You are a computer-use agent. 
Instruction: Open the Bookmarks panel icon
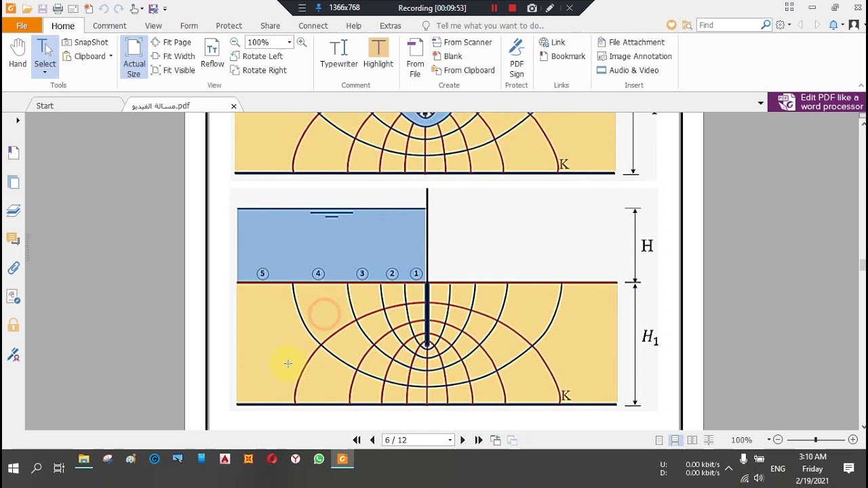tap(14, 152)
